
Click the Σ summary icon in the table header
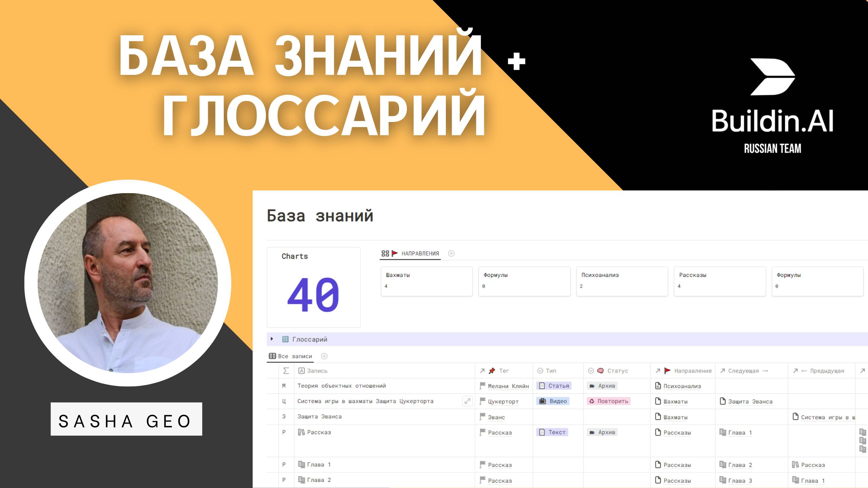tap(286, 370)
